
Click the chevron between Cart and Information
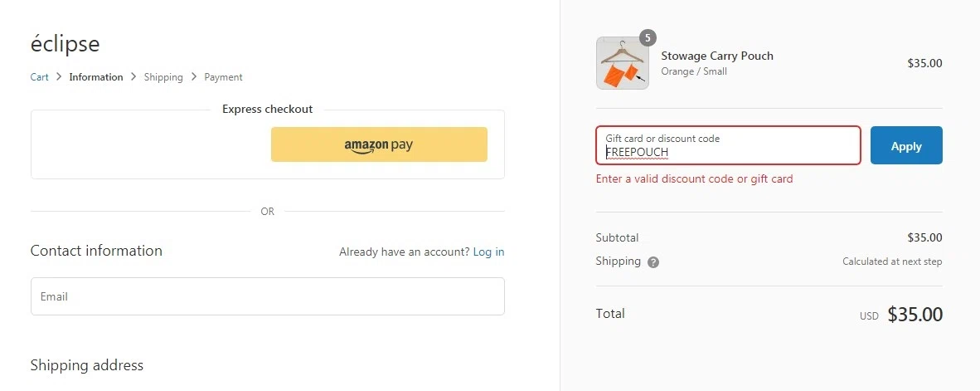click(59, 77)
